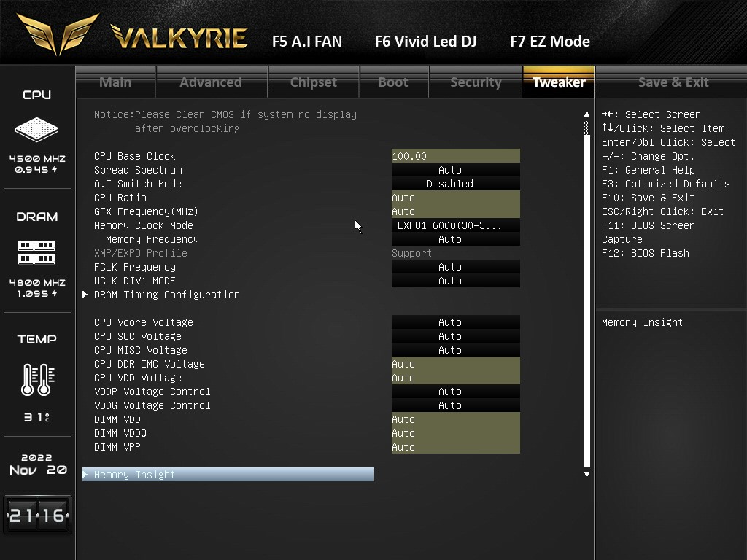Click CPU 4500 MHZ readout
Image resolution: width=747 pixels, height=560 pixels.
[x=37, y=158]
